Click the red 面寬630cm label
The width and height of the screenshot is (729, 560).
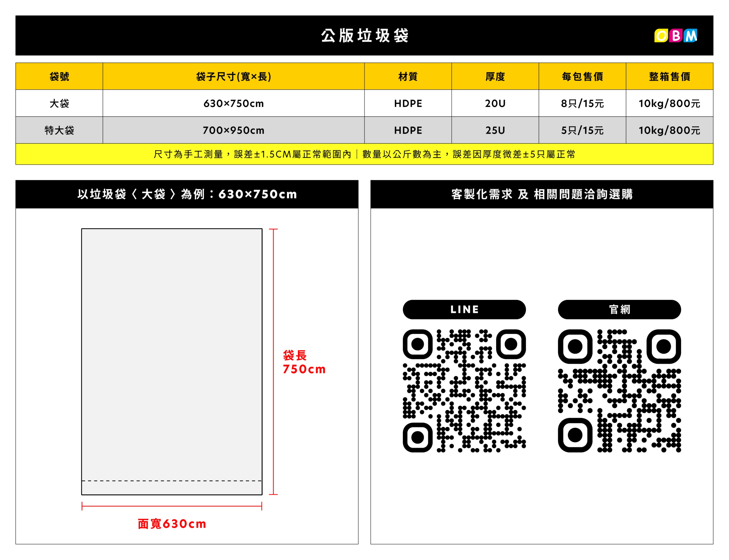coord(172,524)
